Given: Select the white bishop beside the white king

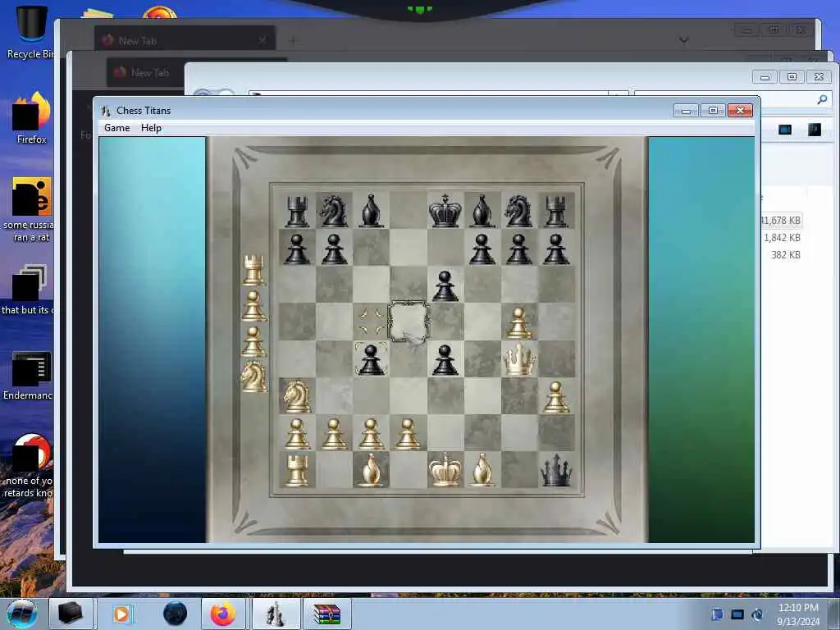Looking at the screenshot, I should point(482,470).
